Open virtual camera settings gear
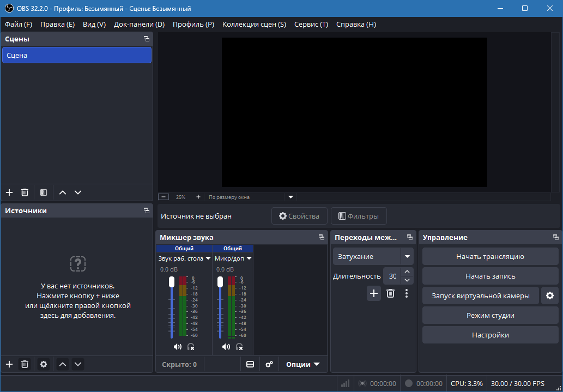Viewport: 563px width, 392px height. click(x=550, y=295)
